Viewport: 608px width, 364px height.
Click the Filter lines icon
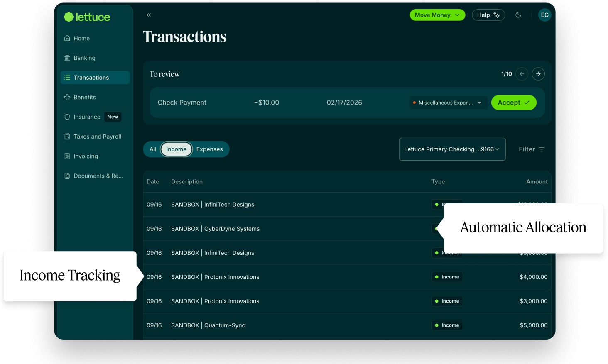coord(542,149)
